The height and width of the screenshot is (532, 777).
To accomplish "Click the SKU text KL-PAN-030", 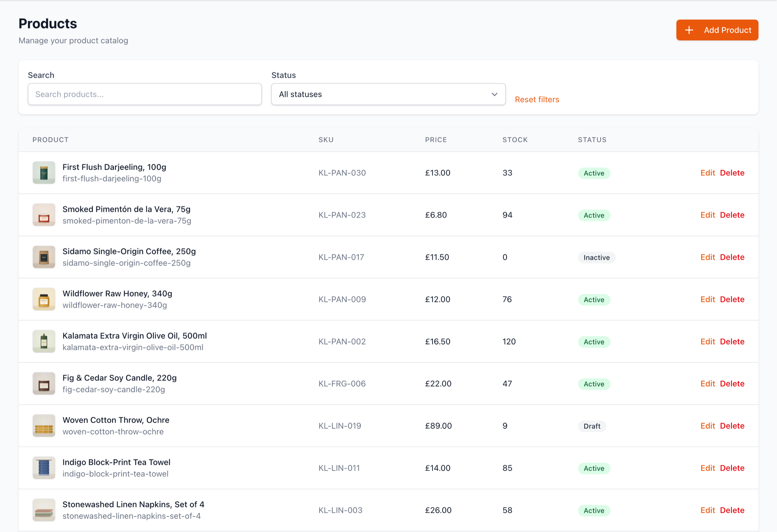I will point(342,173).
